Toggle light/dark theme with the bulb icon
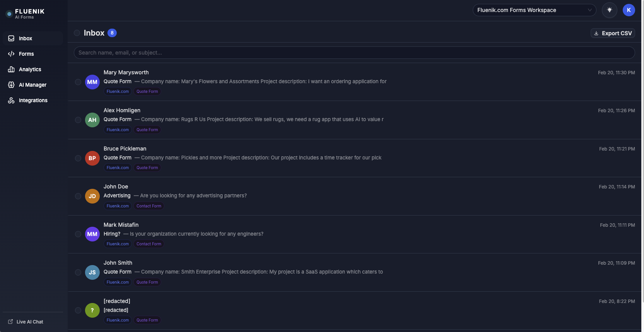The width and height of the screenshot is (644, 332). (x=610, y=10)
